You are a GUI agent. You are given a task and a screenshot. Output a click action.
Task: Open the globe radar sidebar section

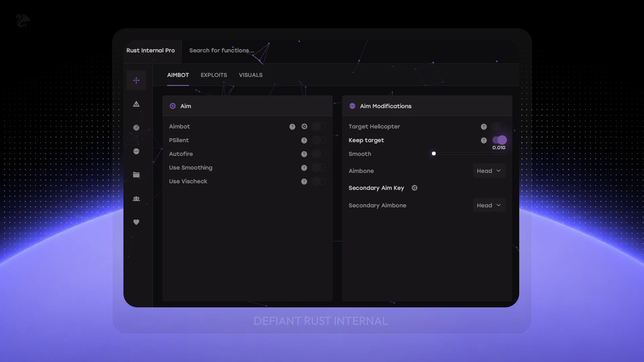[x=136, y=128]
